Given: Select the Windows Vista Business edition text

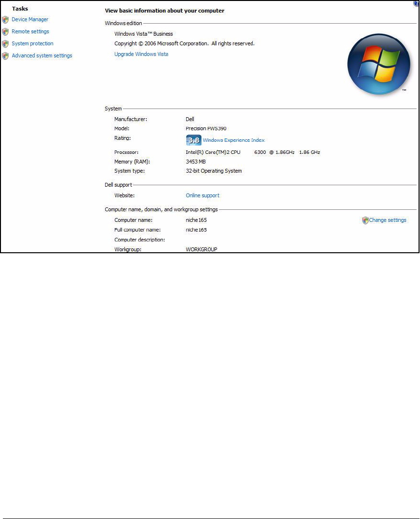Looking at the screenshot, I should pos(144,34).
